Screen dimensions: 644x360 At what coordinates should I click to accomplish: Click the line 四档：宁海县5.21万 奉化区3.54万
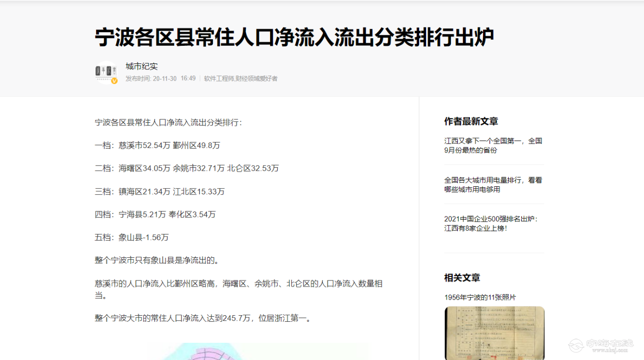point(155,214)
